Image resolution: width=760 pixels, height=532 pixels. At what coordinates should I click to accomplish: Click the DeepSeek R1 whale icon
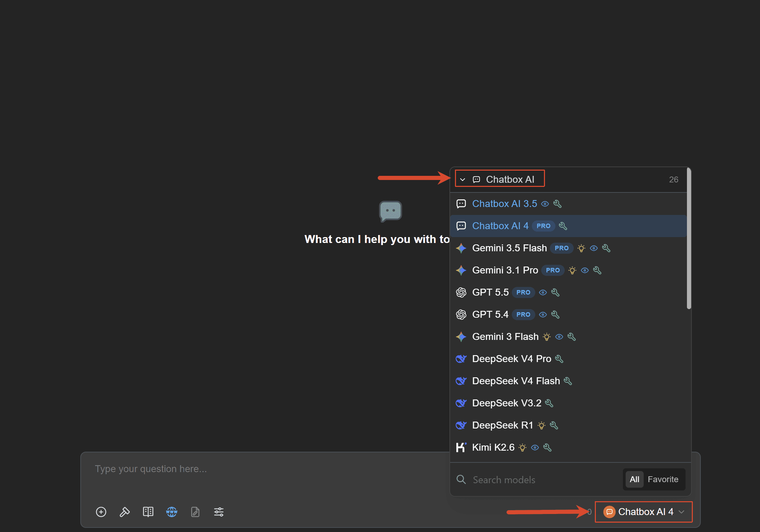(x=461, y=425)
